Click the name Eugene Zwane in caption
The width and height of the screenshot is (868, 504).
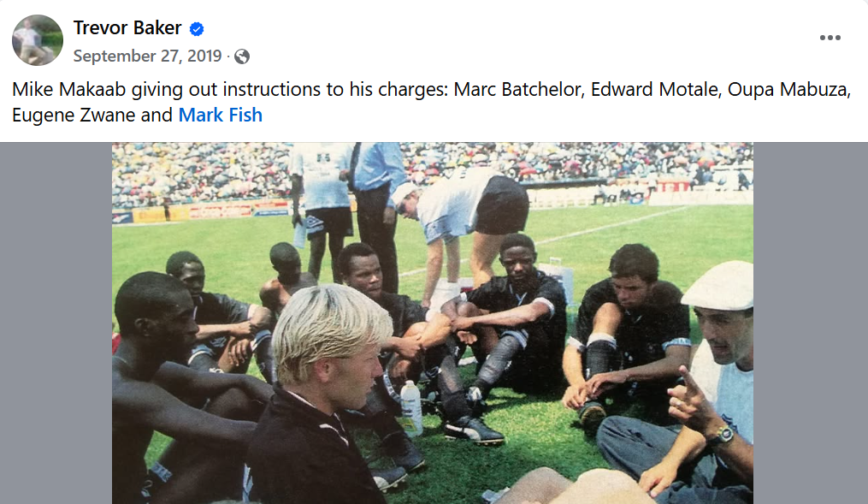point(70,115)
